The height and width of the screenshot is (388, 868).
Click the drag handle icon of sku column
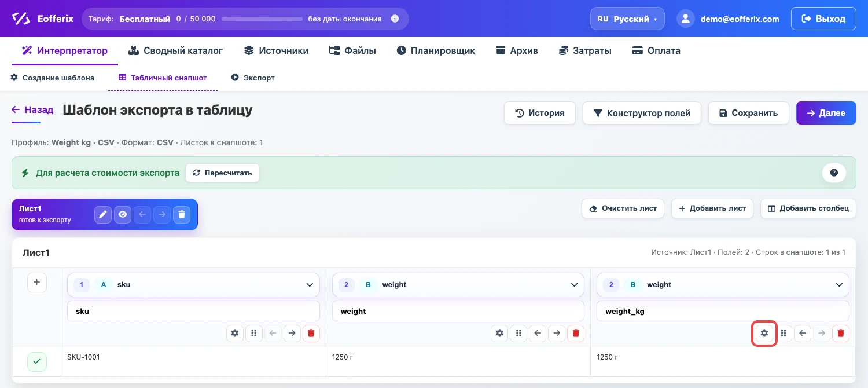(253, 333)
